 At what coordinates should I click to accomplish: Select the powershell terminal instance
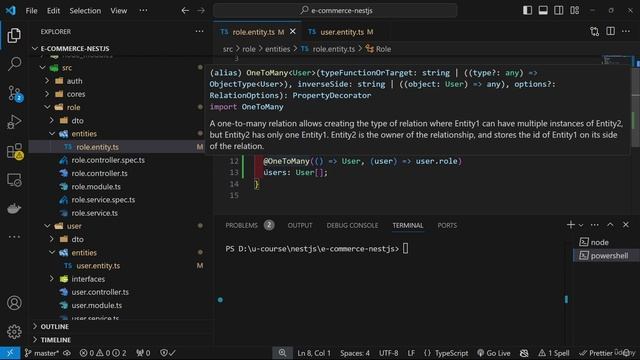pyautogui.click(x=606, y=256)
